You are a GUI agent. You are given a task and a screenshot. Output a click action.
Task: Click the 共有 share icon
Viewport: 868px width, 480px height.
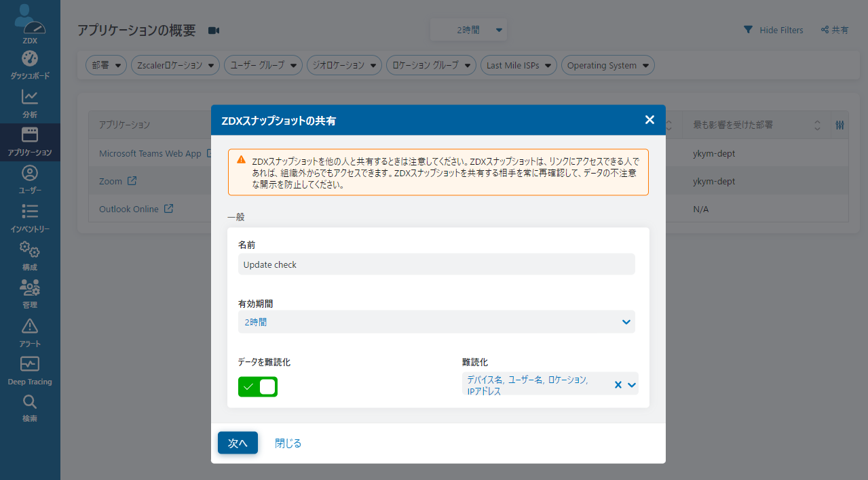825,30
